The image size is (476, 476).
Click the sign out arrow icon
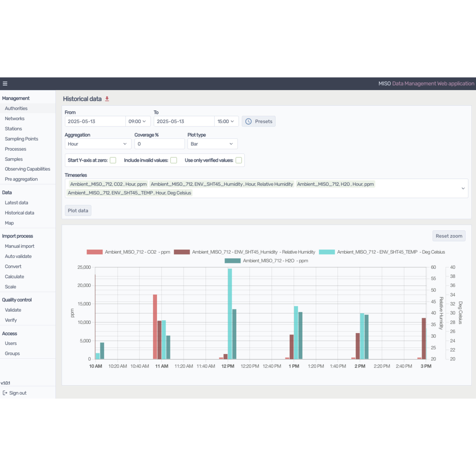tap(5, 393)
